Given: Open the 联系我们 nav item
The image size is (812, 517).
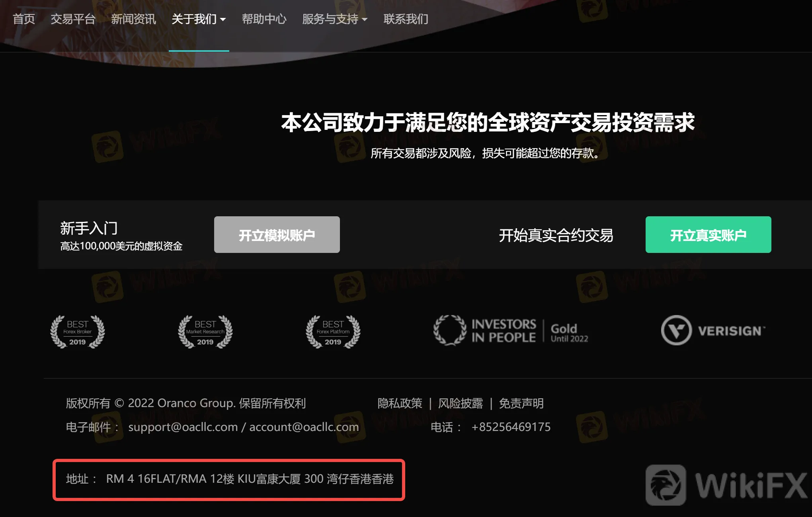Looking at the screenshot, I should point(406,19).
